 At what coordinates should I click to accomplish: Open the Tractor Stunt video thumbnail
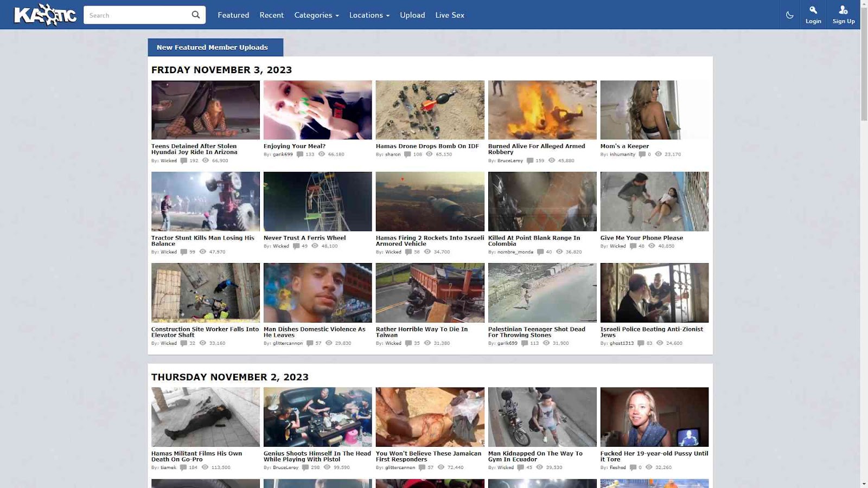206,201
